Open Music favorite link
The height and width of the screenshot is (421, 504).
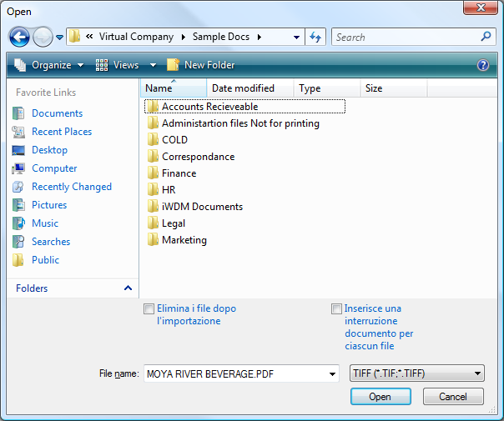coord(45,223)
